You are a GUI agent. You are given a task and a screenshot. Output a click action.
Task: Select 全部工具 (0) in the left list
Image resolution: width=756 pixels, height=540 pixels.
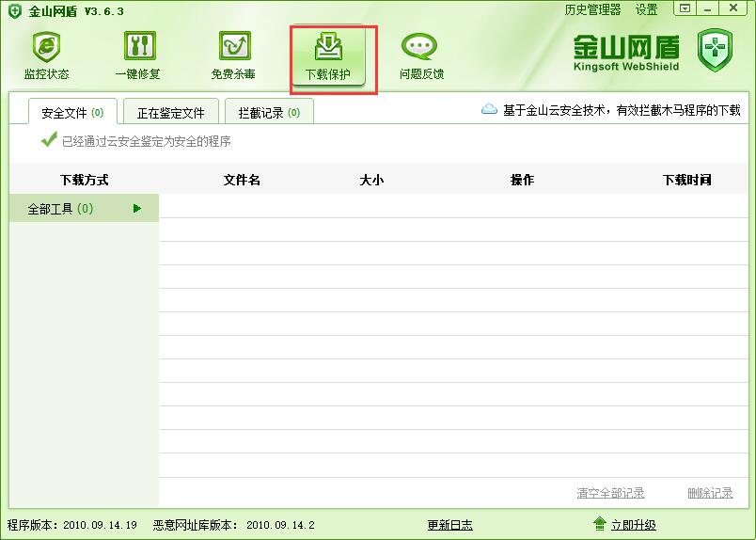pyautogui.click(x=60, y=209)
